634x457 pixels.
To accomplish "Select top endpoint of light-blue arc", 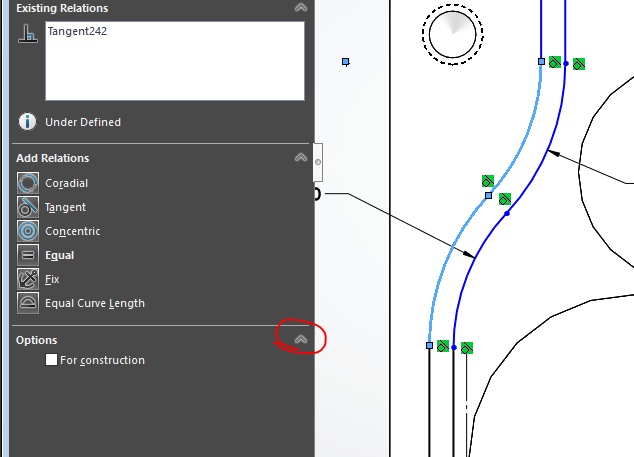I will [541, 61].
